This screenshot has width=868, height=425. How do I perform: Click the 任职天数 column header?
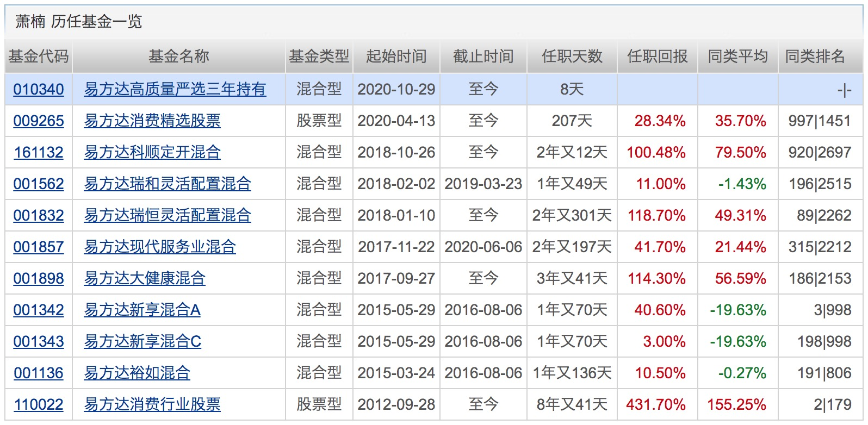pyautogui.click(x=572, y=57)
